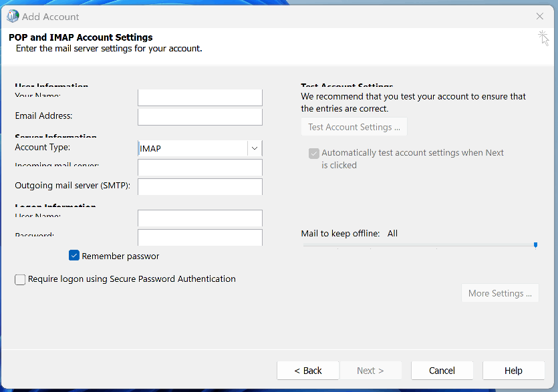Click the Outgoing mail server (SMTP) field
558x392 pixels.
[x=200, y=186]
